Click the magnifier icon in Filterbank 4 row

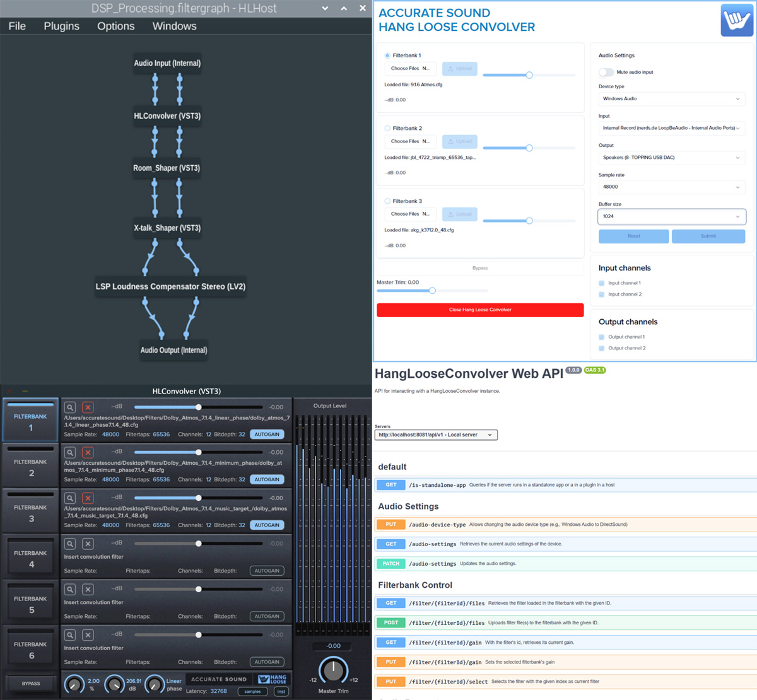click(x=70, y=544)
